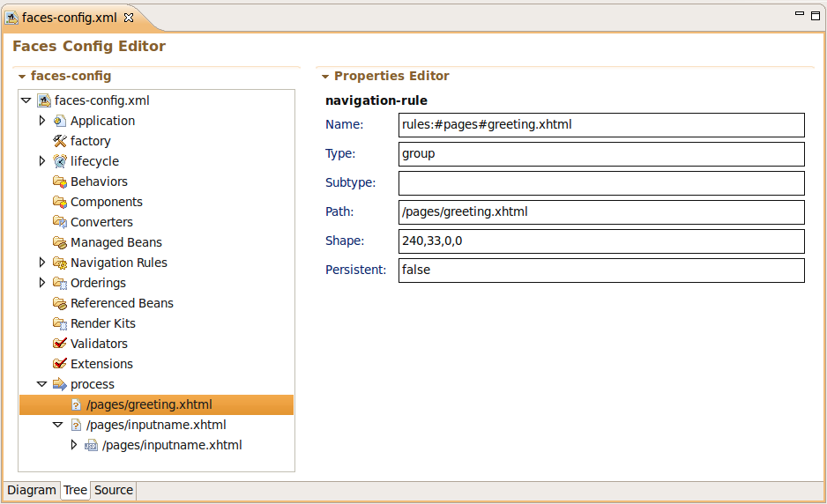The width and height of the screenshot is (827, 504).
Task: Expand the Orderings tree node
Action: 42,283
